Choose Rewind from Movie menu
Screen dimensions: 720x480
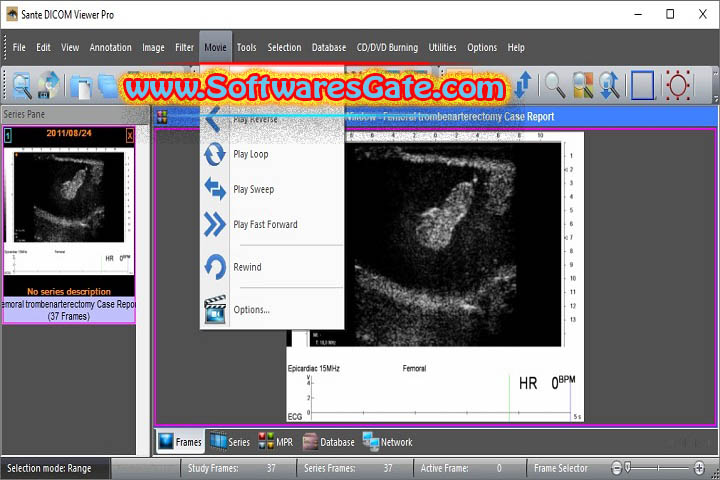pos(273,267)
